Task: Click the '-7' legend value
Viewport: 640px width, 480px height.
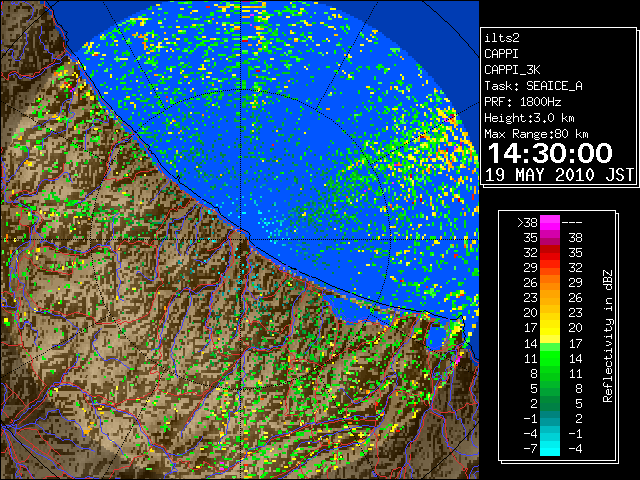Action: pos(531,449)
